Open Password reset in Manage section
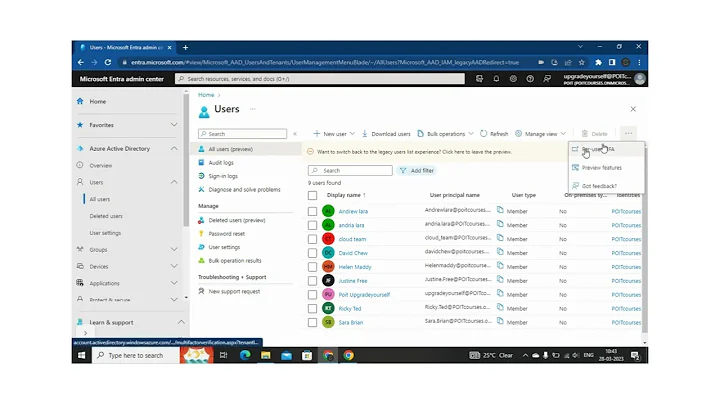The image size is (720, 404). 226,234
